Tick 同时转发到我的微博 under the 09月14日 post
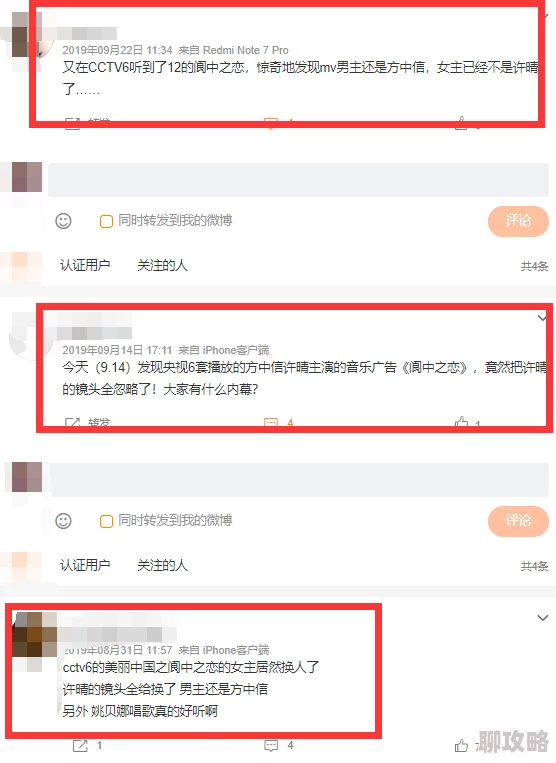This screenshot has width=556, height=763. (106, 521)
